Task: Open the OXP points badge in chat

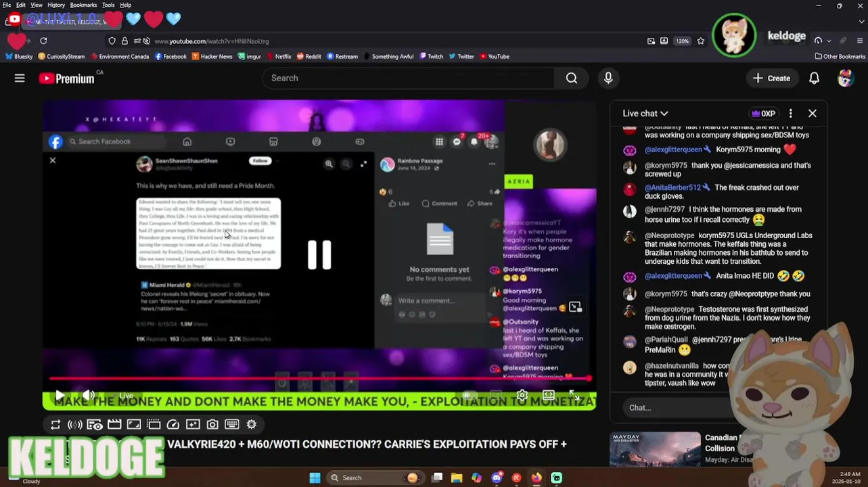Action: click(x=763, y=114)
